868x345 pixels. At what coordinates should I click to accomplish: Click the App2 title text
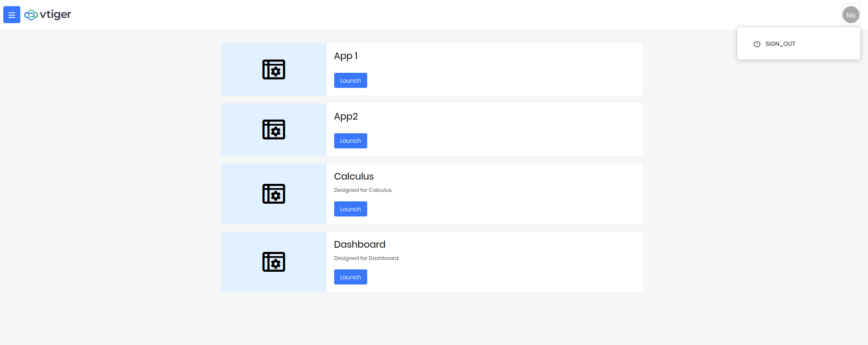click(x=346, y=116)
